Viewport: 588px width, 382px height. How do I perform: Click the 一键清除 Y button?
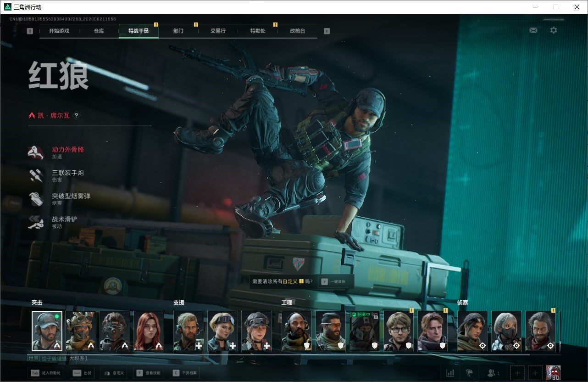333,281
